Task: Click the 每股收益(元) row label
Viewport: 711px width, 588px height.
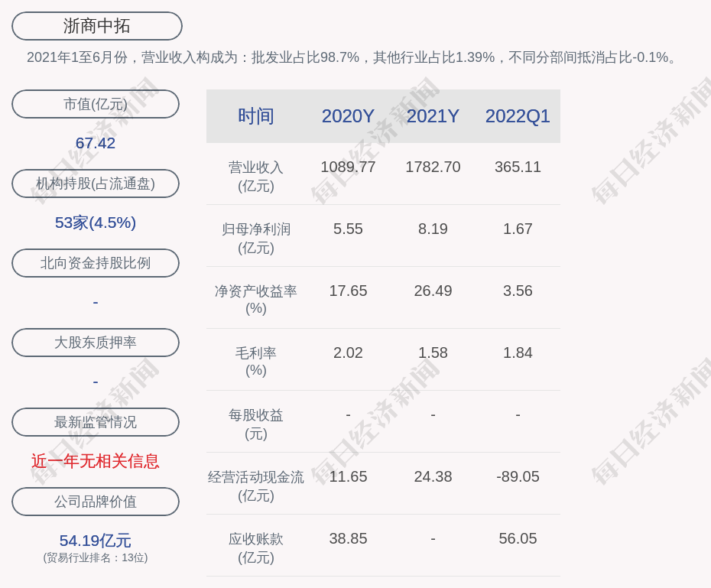Action: click(x=256, y=424)
